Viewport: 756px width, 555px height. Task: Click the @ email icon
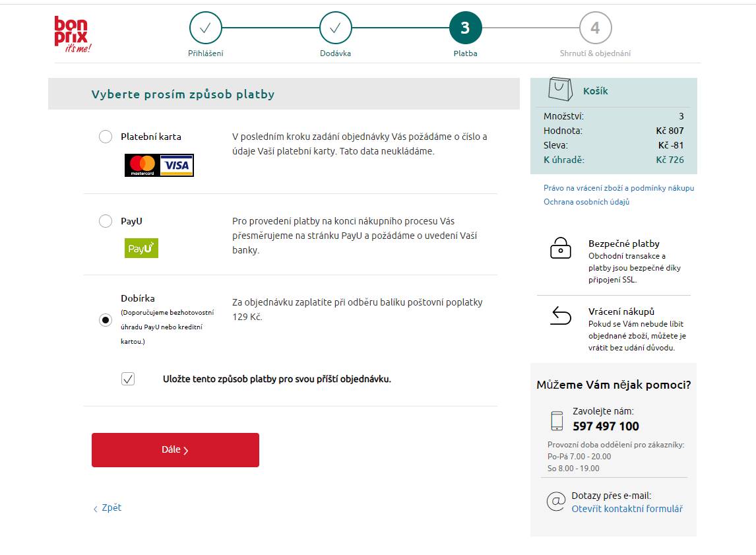pyautogui.click(x=556, y=501)
